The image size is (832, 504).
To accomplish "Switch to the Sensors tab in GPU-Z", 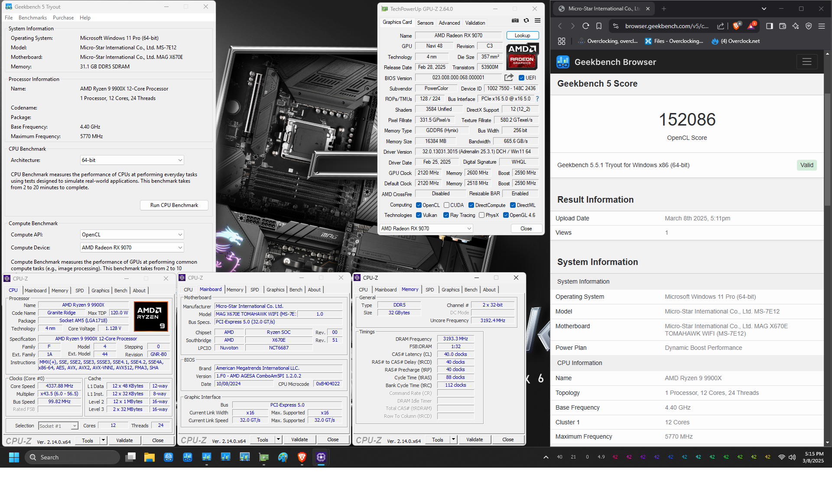I will 425,23.
